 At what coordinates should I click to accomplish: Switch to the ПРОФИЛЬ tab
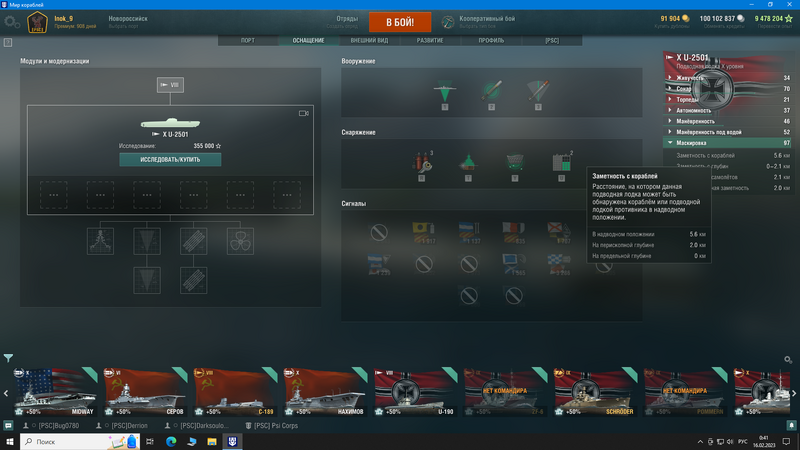[x=491, y=40]
